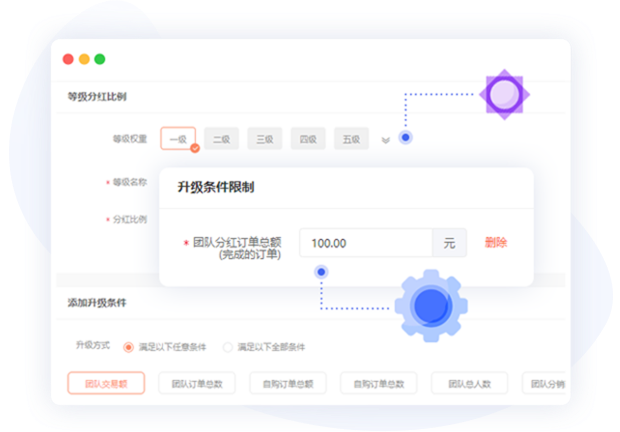Viewport: 620px width, 432px height.
Task: Select the 满足以下任意条件 radio option
Action: point(128,347)
